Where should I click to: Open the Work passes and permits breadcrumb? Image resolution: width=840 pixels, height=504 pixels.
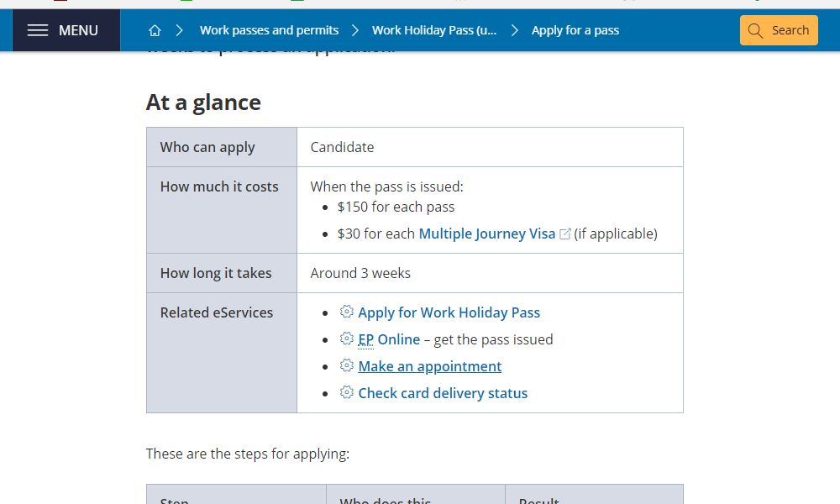tap(269, 30)
